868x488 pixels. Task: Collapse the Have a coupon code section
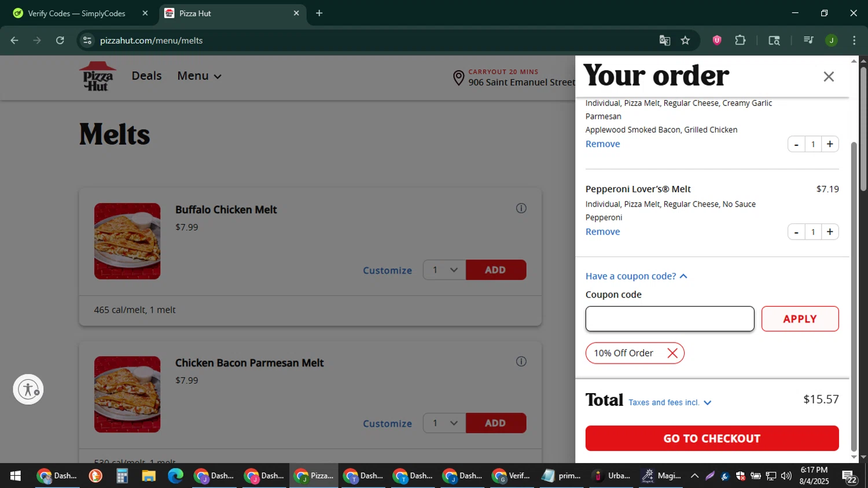coord(636,276)
